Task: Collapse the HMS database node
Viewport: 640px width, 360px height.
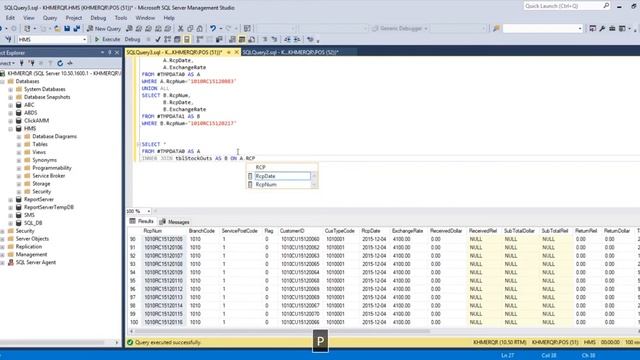Action: point(11,129)
